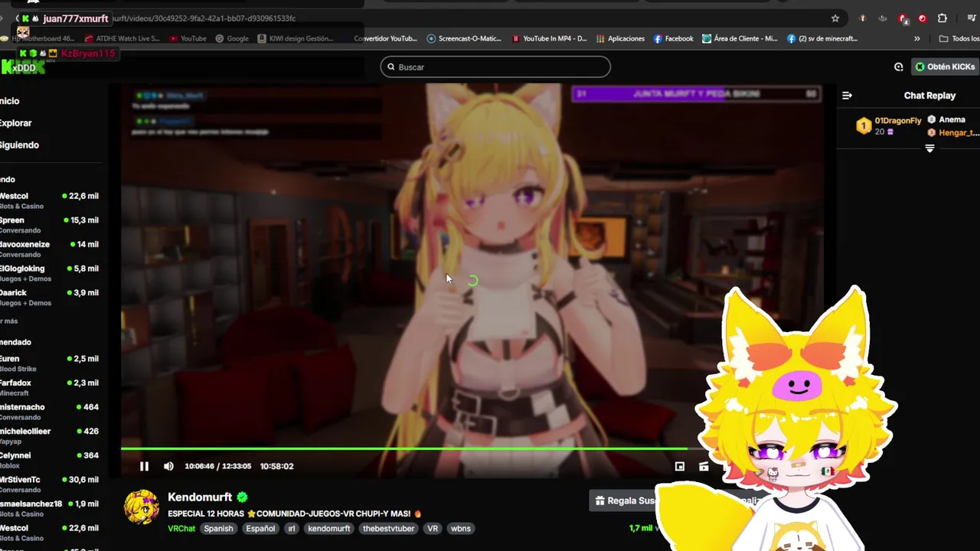Click the Chat Replay header
Viewport: 980px width, 551px height.
(x=929, y=96)
